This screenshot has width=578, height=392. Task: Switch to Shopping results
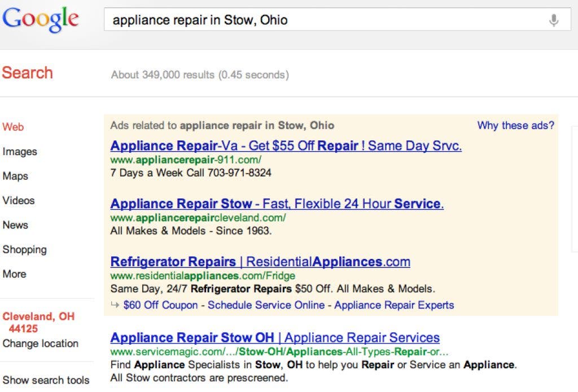click(25, 249)
